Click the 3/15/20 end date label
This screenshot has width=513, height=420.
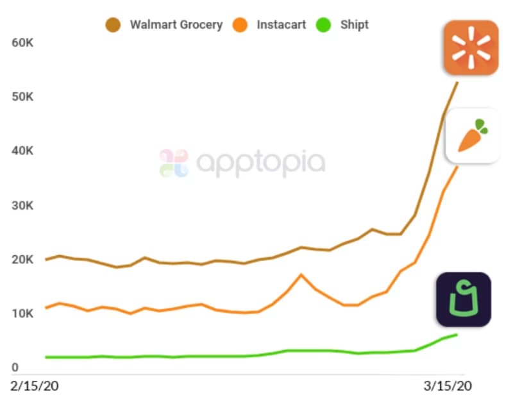point(447,386)
